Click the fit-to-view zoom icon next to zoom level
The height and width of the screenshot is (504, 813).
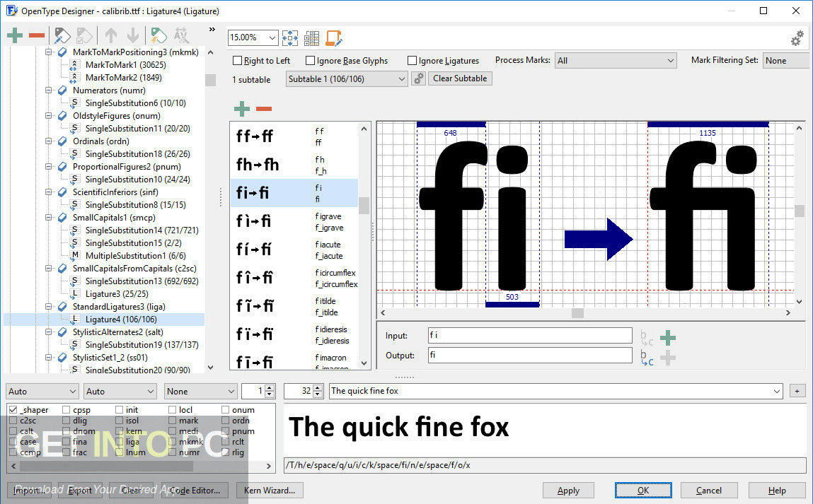[289, 37]
